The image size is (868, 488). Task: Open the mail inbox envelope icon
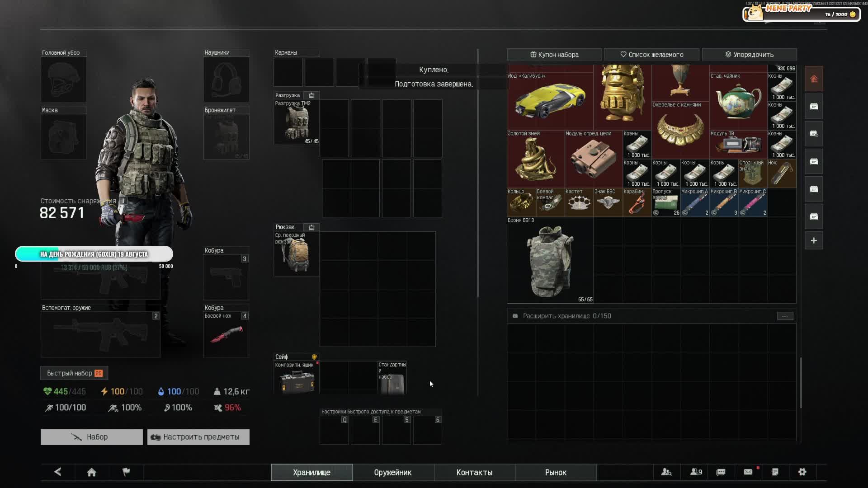click(x=748, y=472)
